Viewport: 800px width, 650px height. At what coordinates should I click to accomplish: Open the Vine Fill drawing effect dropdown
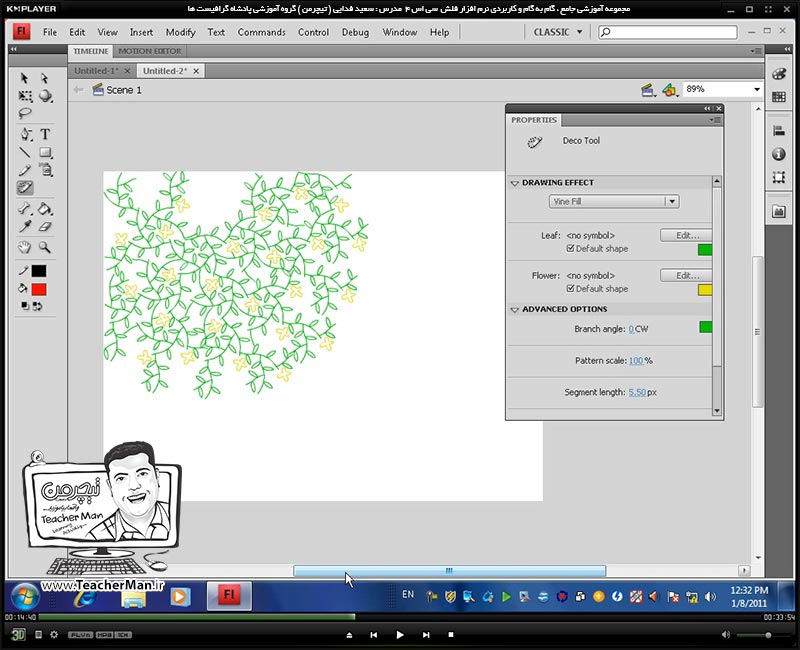614,202
